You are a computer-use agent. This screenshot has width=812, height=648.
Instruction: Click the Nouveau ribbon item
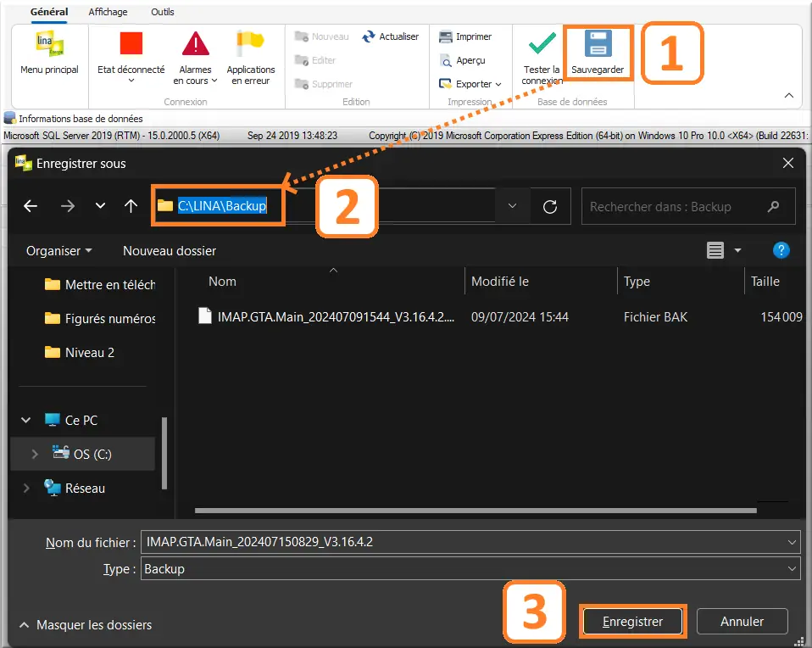point(321,36)
